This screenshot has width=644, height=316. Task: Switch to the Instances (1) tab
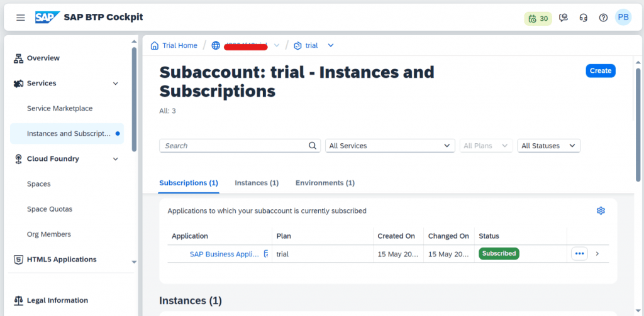point(257,183)
